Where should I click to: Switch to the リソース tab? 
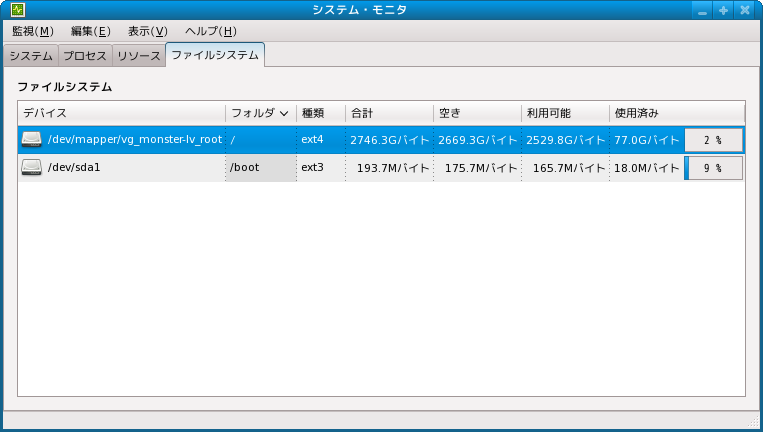139,56
